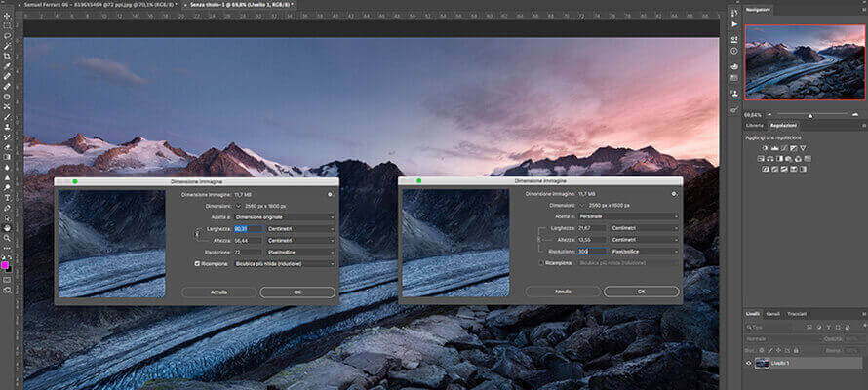This screenshot has height=390, width=868.
Task: Hide Livello 1 layer using eye icon
Action: [x=749, y=364]
